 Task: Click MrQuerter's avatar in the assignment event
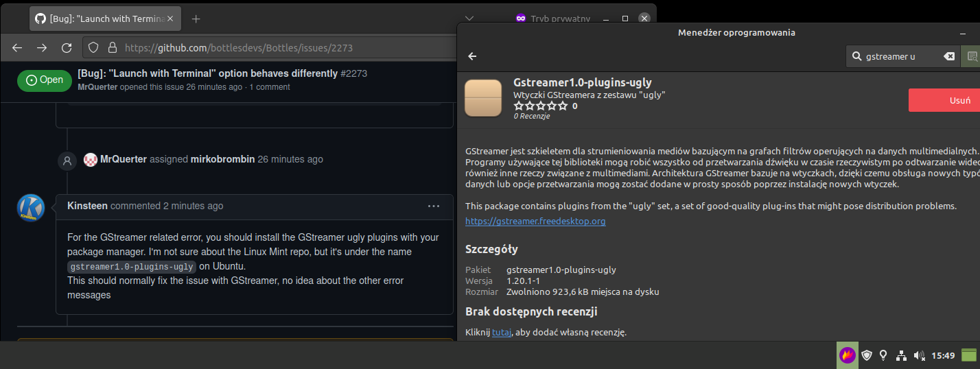[x=91, y=159]
